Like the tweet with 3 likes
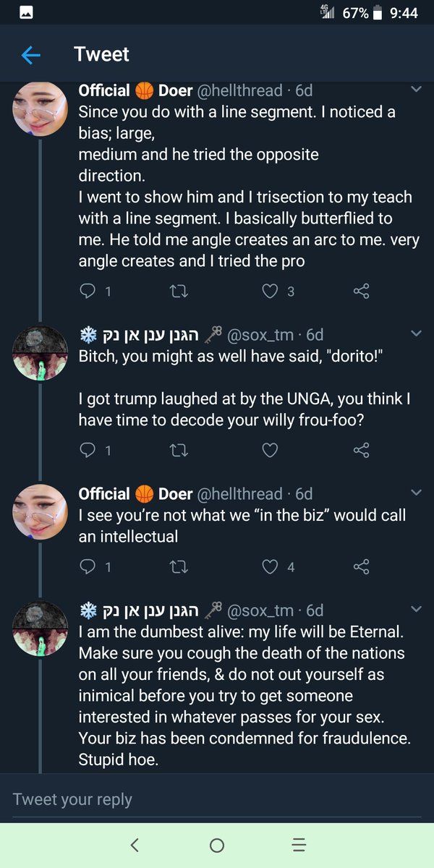The width and height of the screenshot is (434, 868). click(x=269, y=292)
